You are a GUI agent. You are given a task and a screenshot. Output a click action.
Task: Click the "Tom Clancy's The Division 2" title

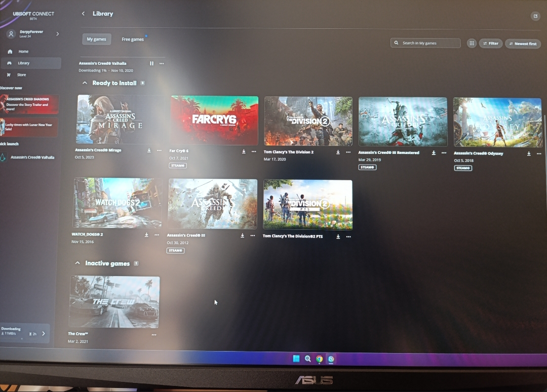click(x=289, y=152)
